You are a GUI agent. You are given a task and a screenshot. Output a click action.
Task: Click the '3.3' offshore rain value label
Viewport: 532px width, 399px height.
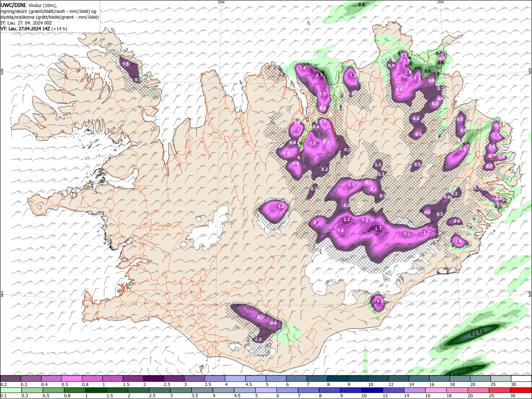[x=473, y=334]
